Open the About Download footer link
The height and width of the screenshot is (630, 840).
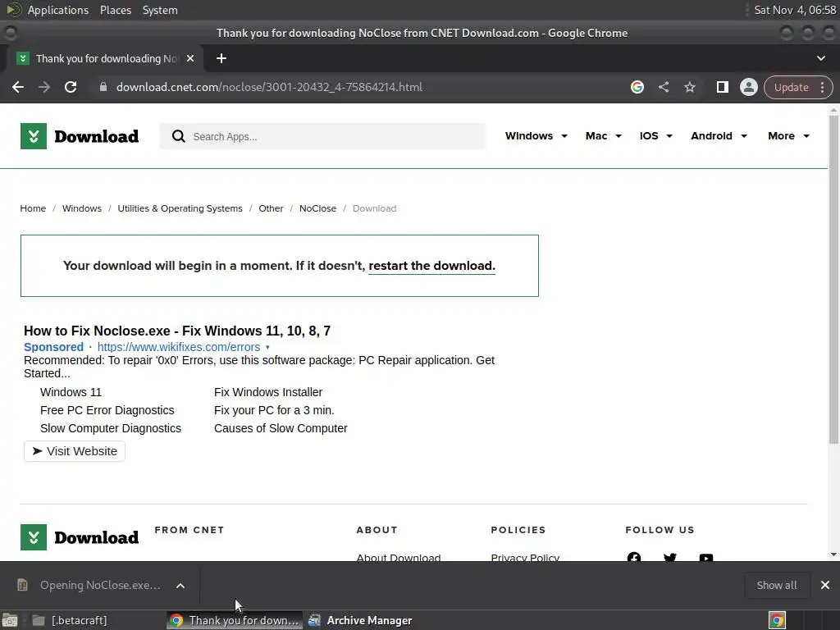point(399,557)
